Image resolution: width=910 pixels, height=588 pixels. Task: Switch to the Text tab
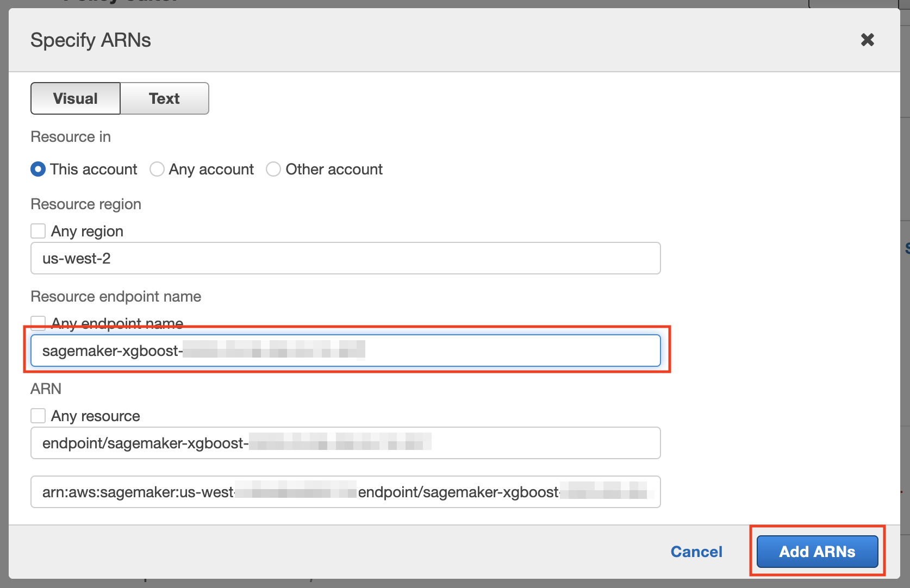(164, 98)
